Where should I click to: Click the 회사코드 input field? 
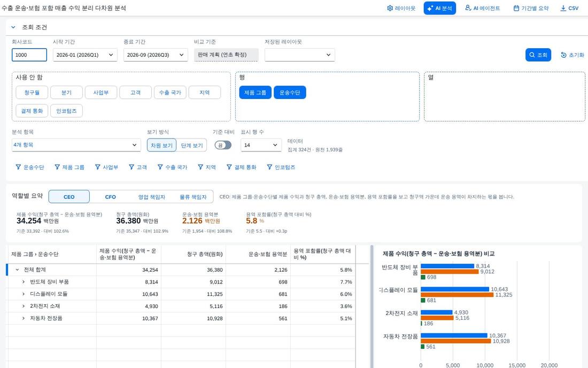click(x=29, y=55)
